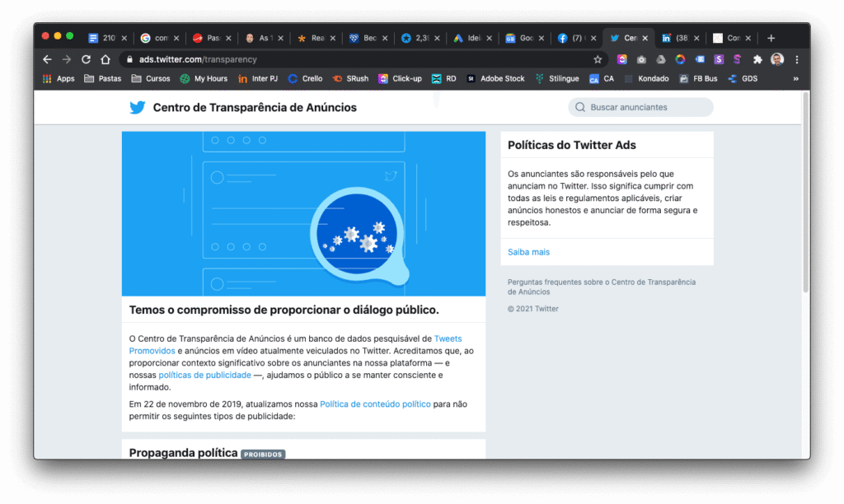Open the FB Bus bookmark
The height and width of the screenshot is (504, 844).
[x=698, y=78]
